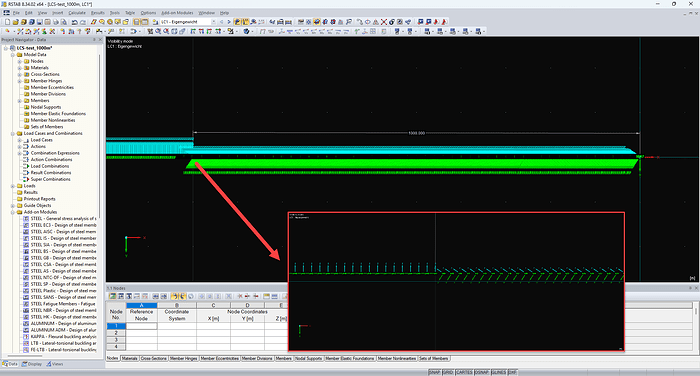Image resolution: width=700 pixels, height=376 pixels.
Task: Switch to the Nodal Supports table tab
Action: coord(308,359)
